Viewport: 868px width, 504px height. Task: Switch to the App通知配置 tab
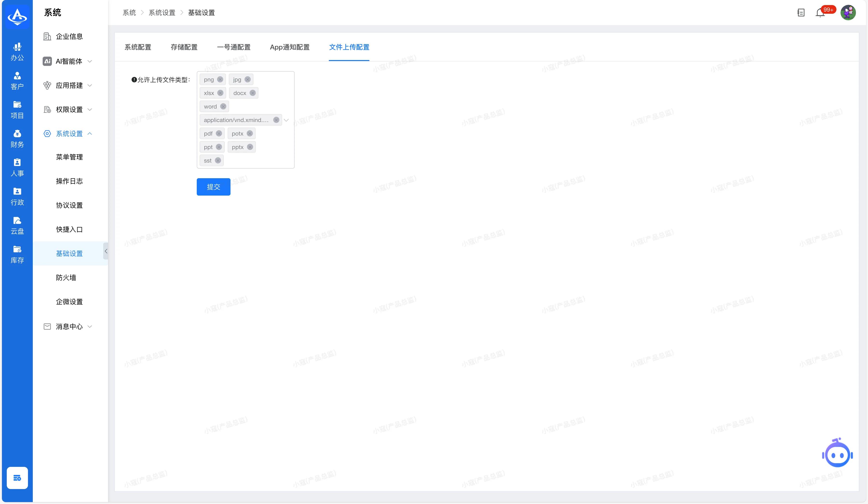[289, 47]
